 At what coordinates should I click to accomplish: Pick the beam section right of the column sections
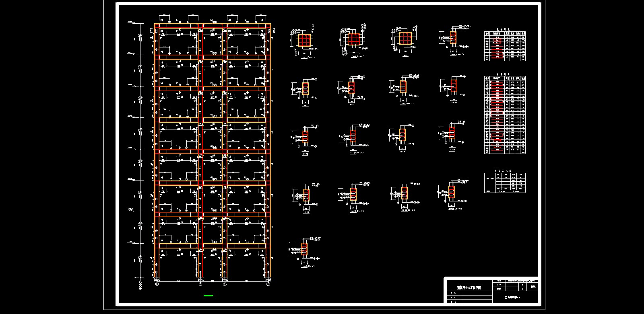coord(453,38)
